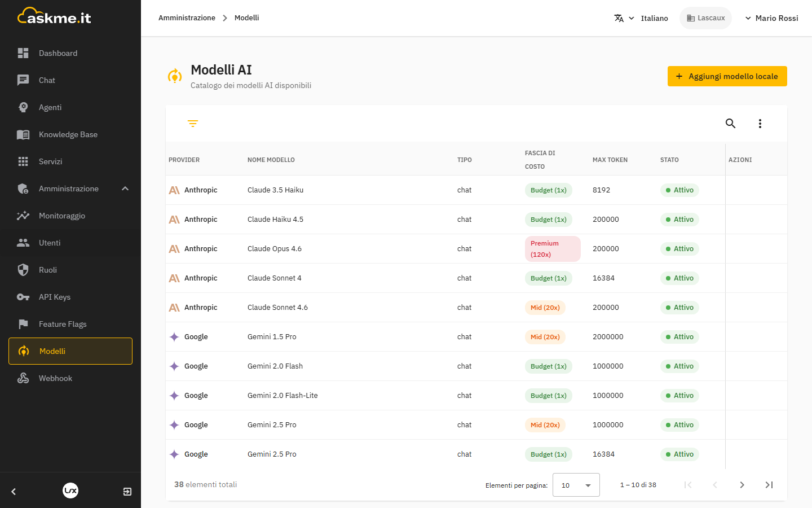
Task: Click the Amministrazione breadcrumb link
Action: point(187,18)
